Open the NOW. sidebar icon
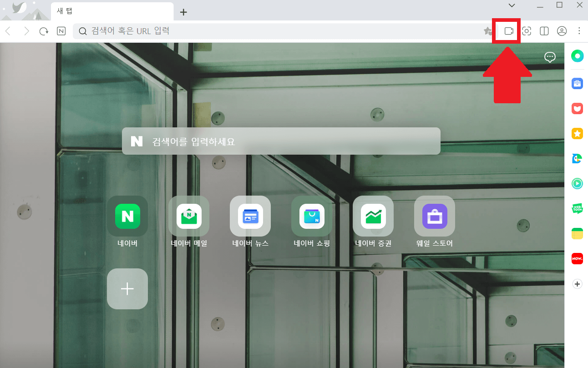 [577, 258]
